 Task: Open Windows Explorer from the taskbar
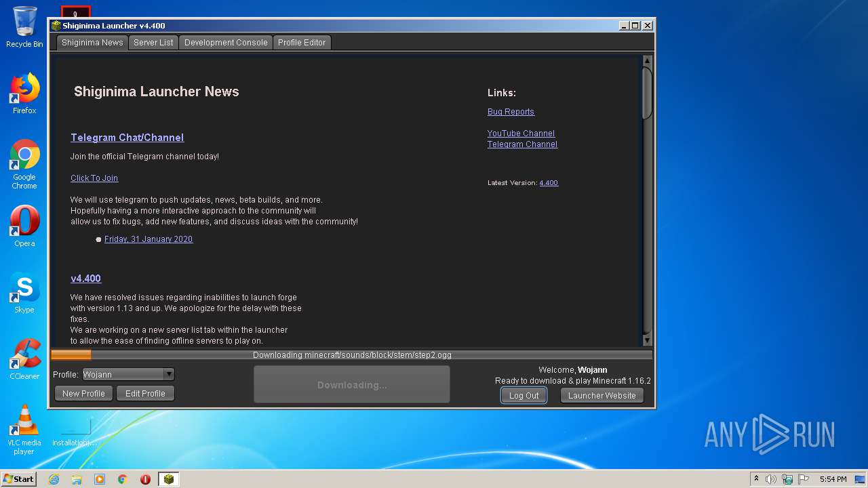pyautogui.click(x=77, y=479)
